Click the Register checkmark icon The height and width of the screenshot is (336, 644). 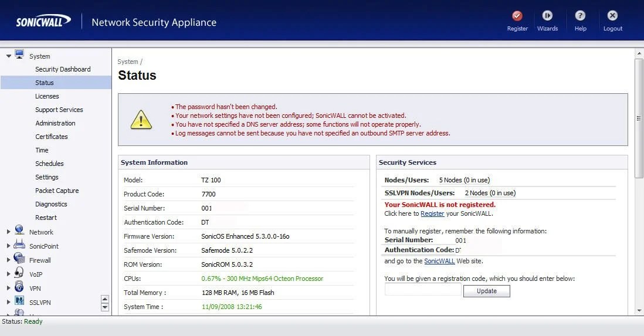point(517,16)
